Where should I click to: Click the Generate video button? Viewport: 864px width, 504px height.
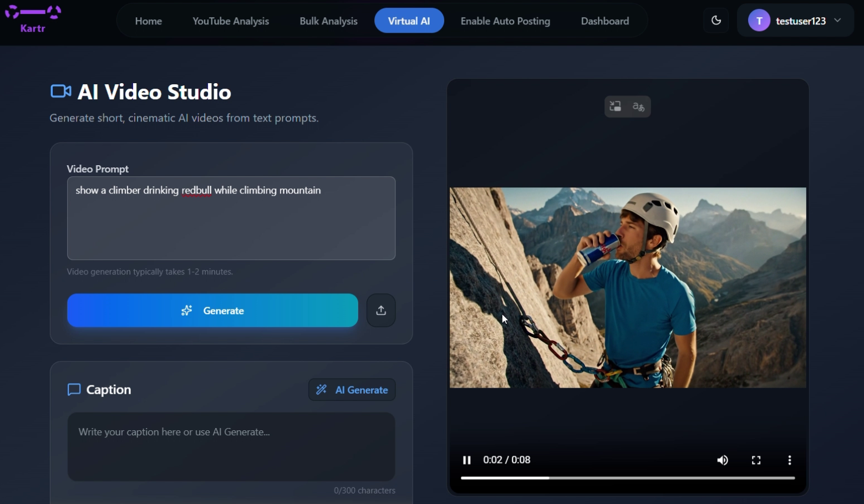coord(212,310)
